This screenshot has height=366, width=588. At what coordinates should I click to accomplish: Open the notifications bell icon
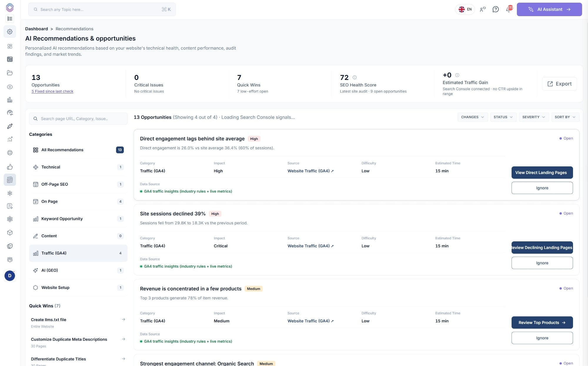[x=509, y=9]
